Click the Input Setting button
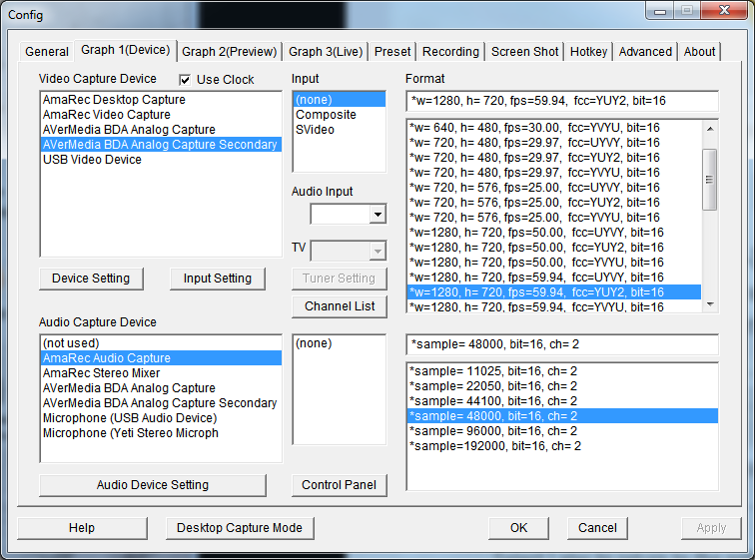The height and width of the screenshot is (560, 755). [217, 279]
